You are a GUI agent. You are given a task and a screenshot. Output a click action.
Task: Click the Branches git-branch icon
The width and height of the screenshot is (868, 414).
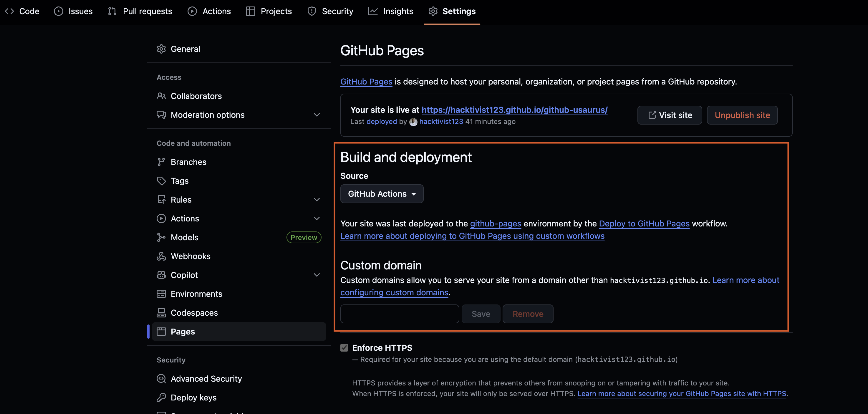[161, 162]
